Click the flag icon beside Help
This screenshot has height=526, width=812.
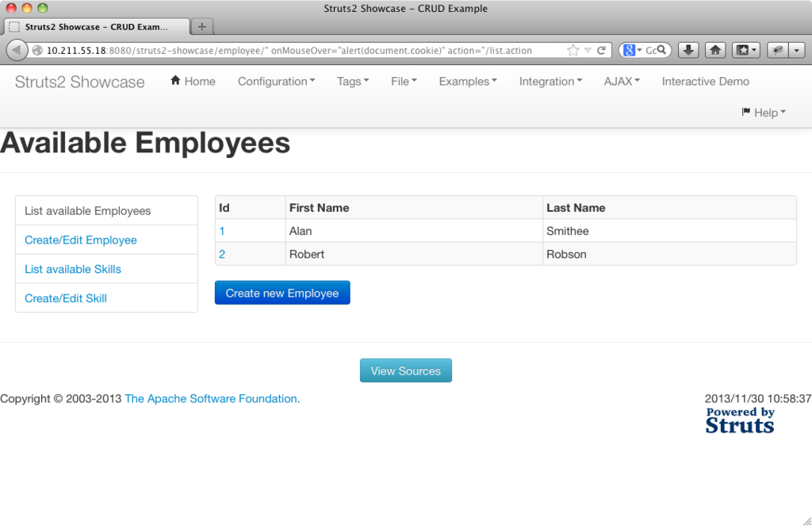point(745,111)
